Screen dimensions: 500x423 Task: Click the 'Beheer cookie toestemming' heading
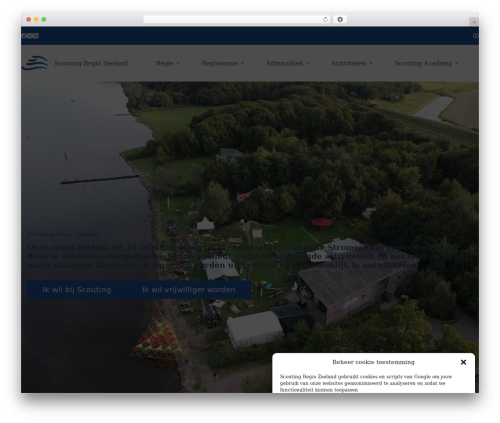coord(373,362)
